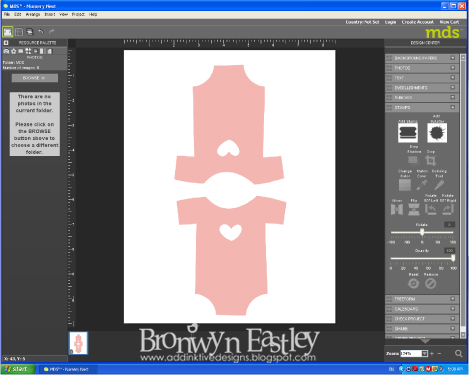This screenshot has height=375, width=469.
Task: Click the grid view toolbar icon
Action: pos(19,32)
